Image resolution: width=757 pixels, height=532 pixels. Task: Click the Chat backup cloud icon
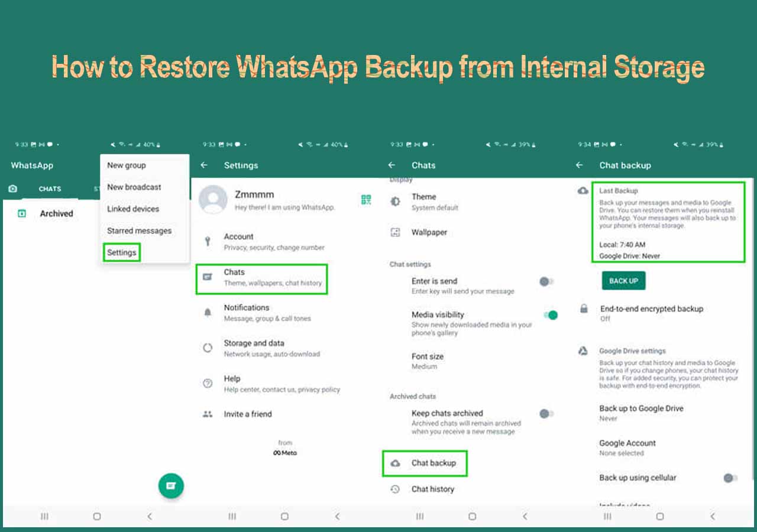point(396,463)
